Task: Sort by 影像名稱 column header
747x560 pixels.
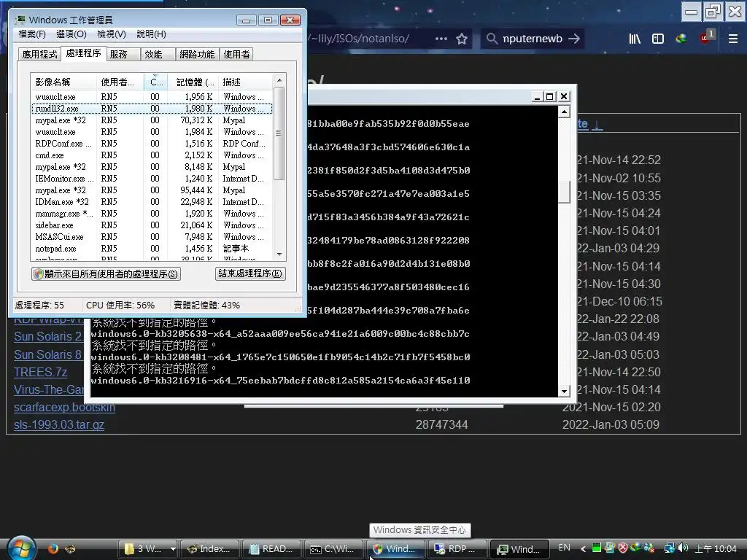Action: pyautogui.click(x=63, y=82)
